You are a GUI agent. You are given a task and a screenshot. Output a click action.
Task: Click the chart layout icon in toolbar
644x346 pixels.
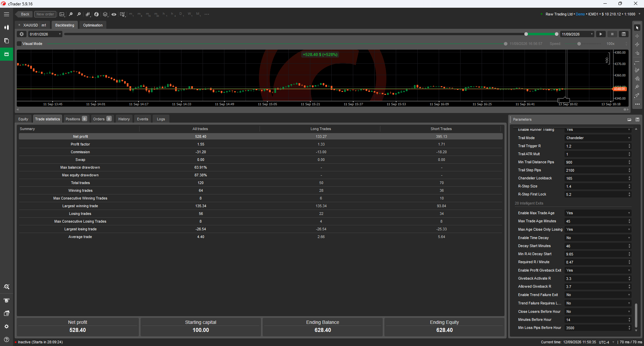(62, 14)
